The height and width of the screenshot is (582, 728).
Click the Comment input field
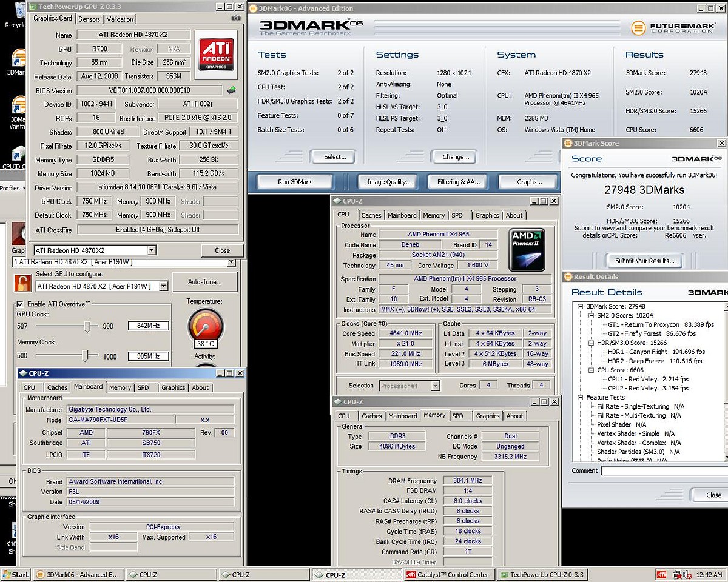(x=665, y=470)
